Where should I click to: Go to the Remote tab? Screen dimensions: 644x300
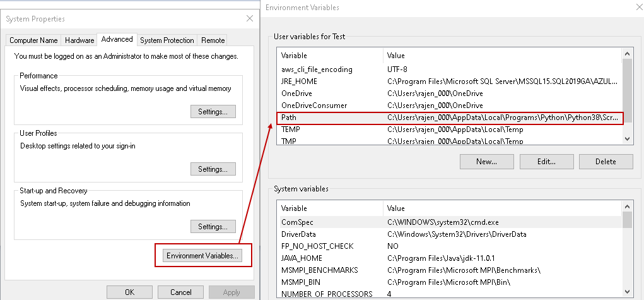pyautogui.click(x=213, y=40)
